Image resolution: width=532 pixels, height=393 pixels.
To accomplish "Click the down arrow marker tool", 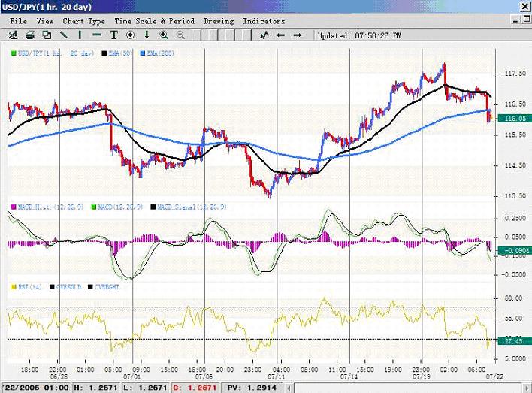I will (147, 35).
